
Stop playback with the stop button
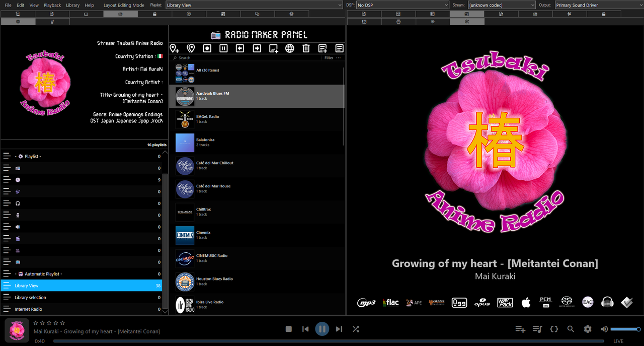(x=289, y=329)
